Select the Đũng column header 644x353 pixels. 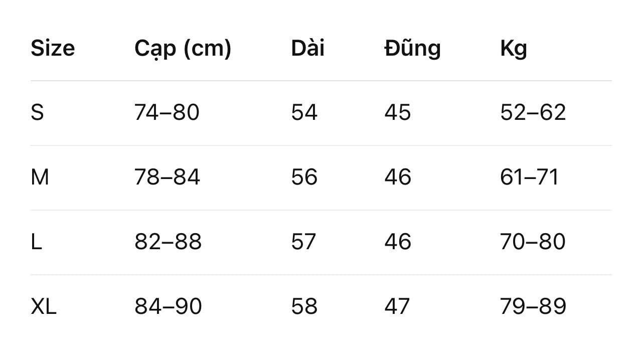tap(412, 48)
